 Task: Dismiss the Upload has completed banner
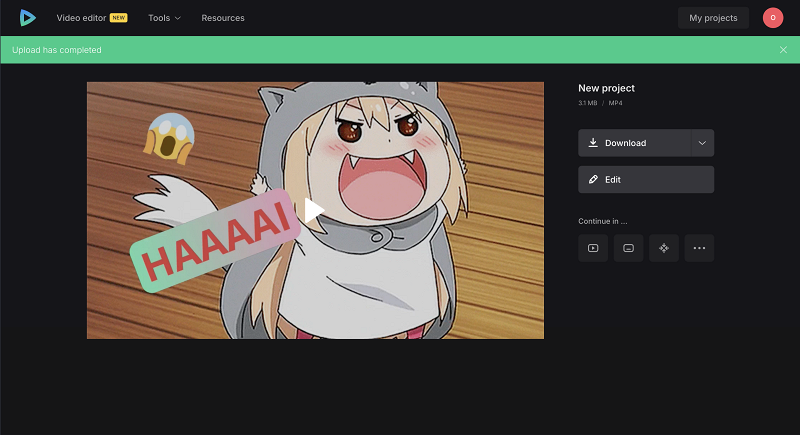click(783, 50)
